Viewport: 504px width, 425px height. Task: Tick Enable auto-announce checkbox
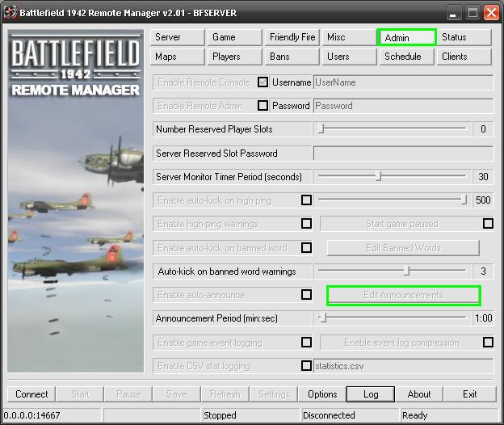(306, 294)
